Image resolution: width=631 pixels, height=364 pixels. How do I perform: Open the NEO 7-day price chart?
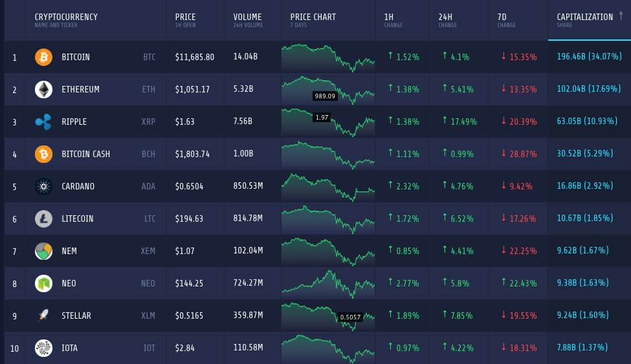(x=328, y=284)
